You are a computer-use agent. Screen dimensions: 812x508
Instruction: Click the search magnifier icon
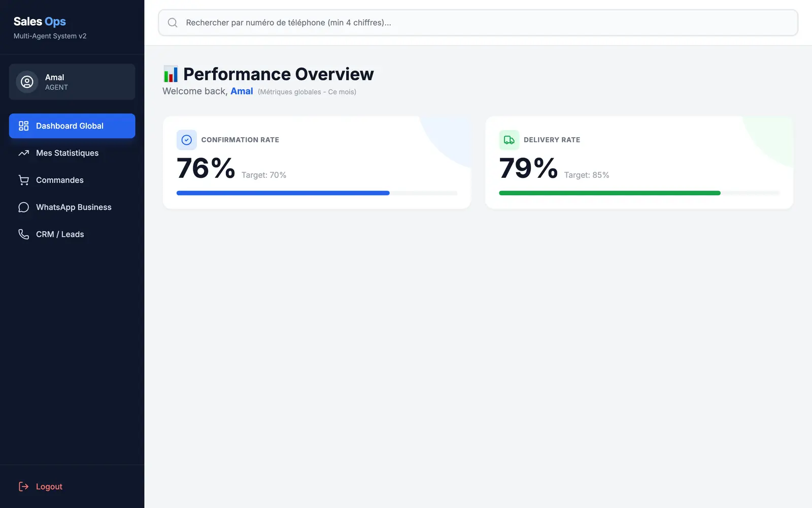coord(173,22)
